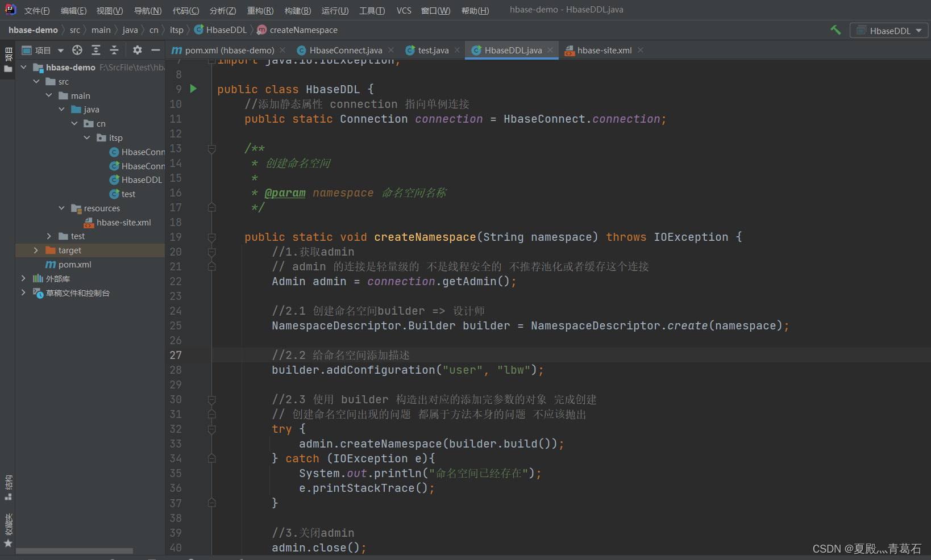Toggle the 项目 tool window stripe button
This screenshot has width=931, height=560.
point(8,60)
